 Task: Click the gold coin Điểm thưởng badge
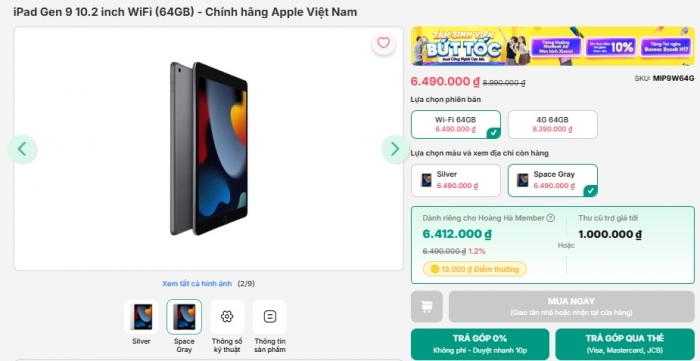coord(475,269)
